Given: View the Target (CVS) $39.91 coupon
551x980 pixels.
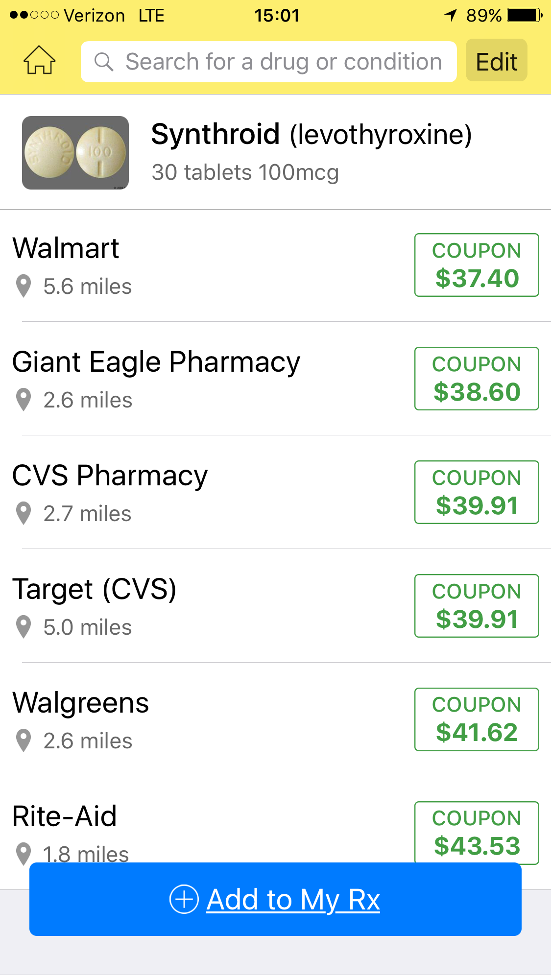Looking at the screenshot, I should (x=477, y=606).
